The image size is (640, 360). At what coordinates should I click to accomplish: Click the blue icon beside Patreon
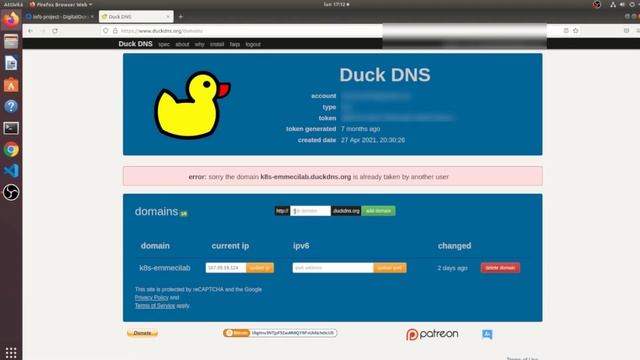[x=487, y=334]
